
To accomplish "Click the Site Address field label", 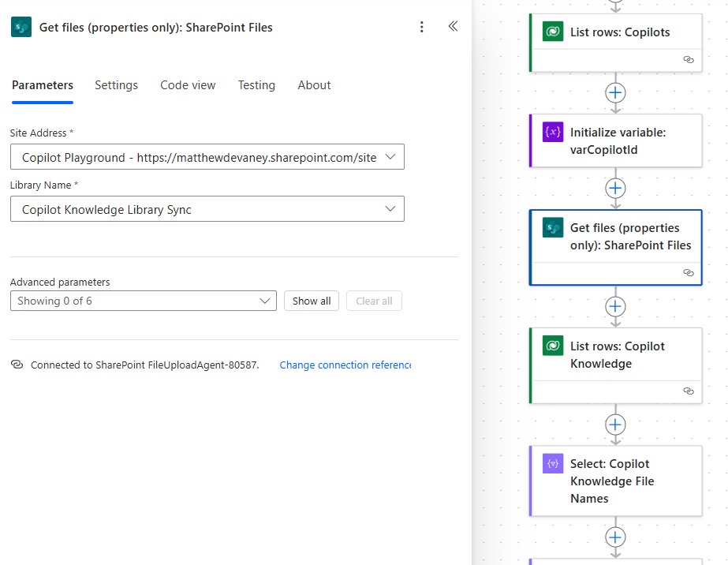I will click(x=38, y=133).
